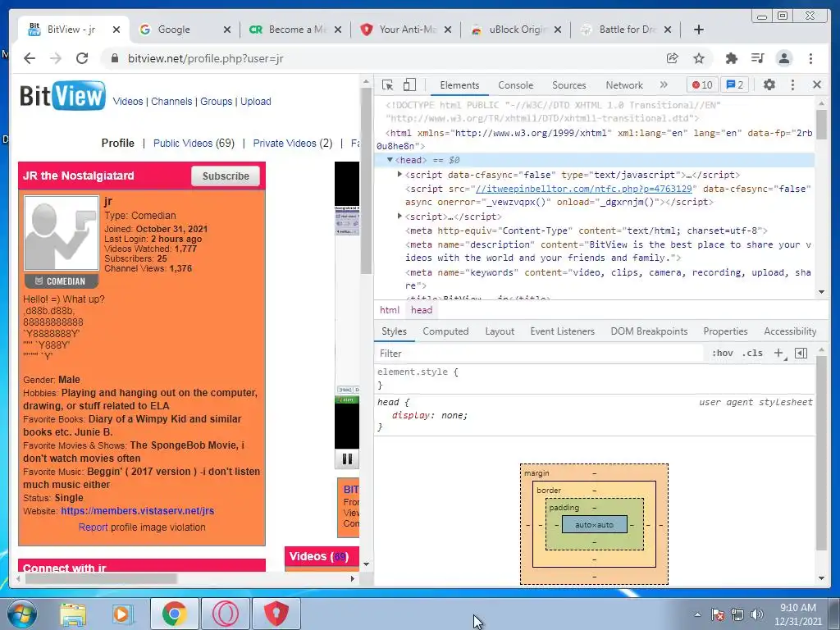Click the Report profile image link

(94, 527)
